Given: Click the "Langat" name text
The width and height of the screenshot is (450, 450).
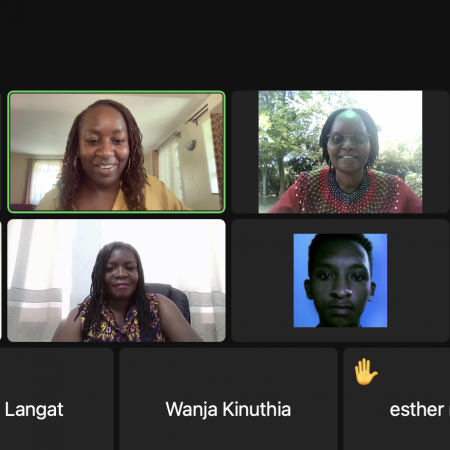Looking at the screenshot, I should pos(34,409).
